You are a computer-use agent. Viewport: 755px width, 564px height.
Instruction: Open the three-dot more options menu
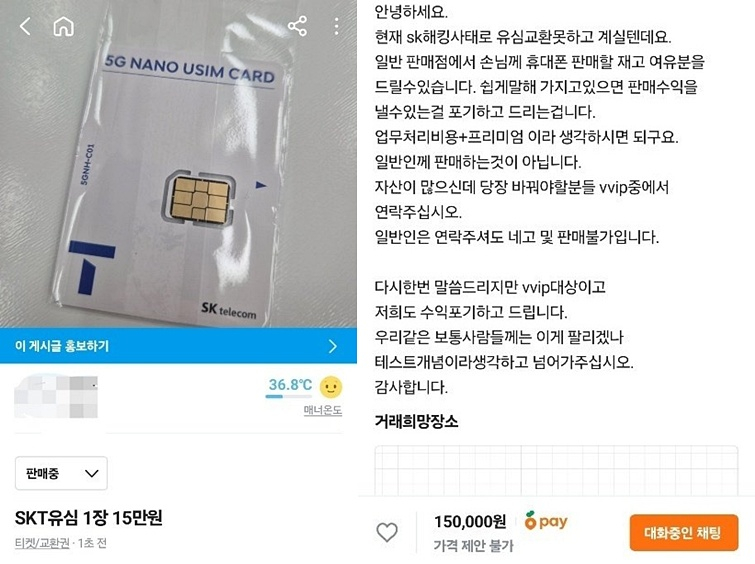coord(336,26)
